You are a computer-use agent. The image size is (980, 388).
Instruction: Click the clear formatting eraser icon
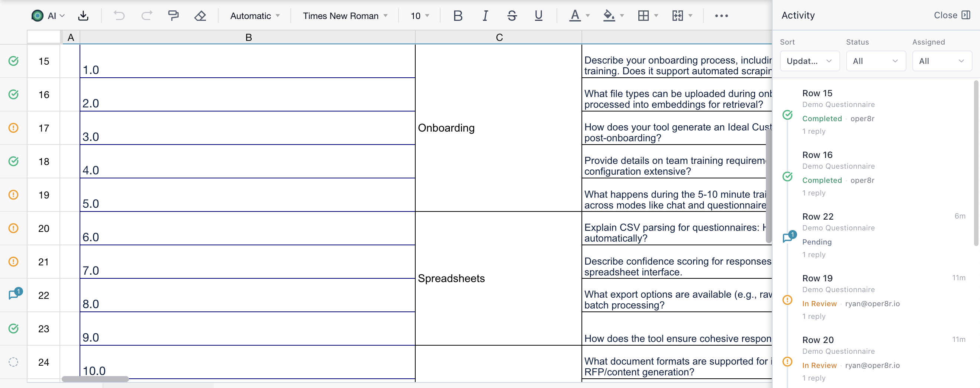pyautogui.click(x=200, y=16)
